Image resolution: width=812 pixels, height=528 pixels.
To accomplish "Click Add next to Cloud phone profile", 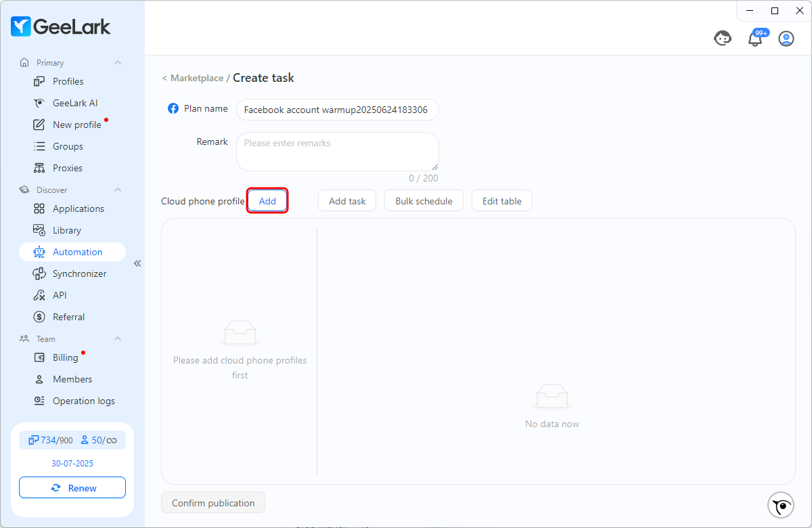I will click(267, 201).
